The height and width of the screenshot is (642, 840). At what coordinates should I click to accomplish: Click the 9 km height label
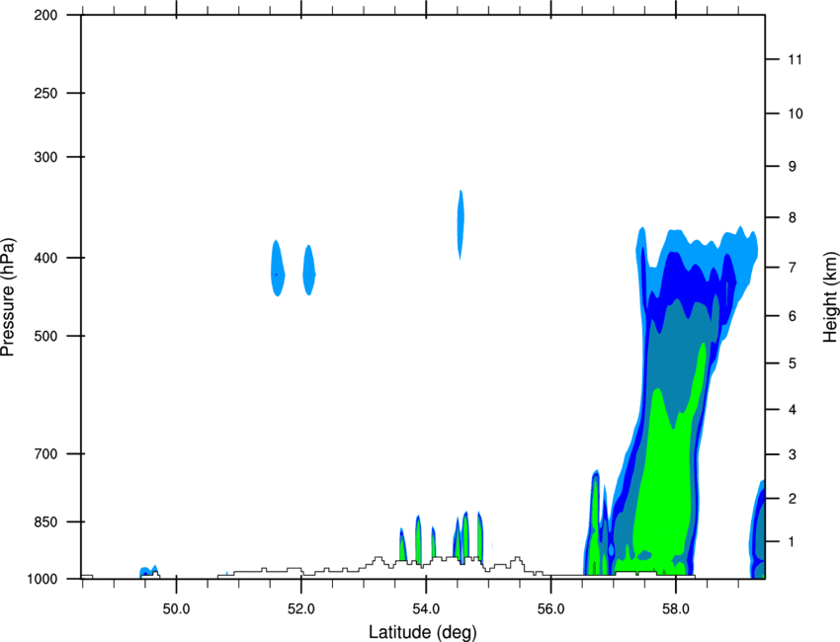(793, 167)
